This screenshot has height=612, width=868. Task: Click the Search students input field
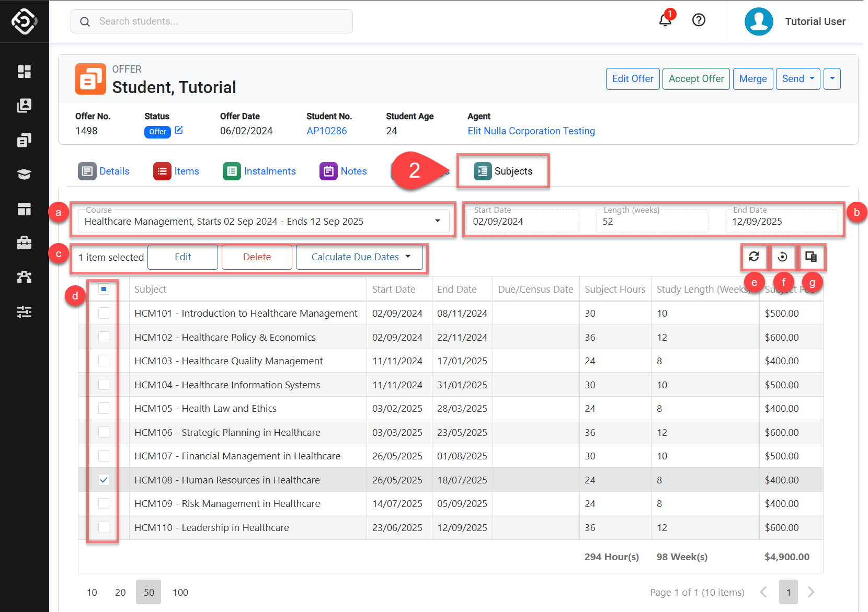(x=212, y=21)
